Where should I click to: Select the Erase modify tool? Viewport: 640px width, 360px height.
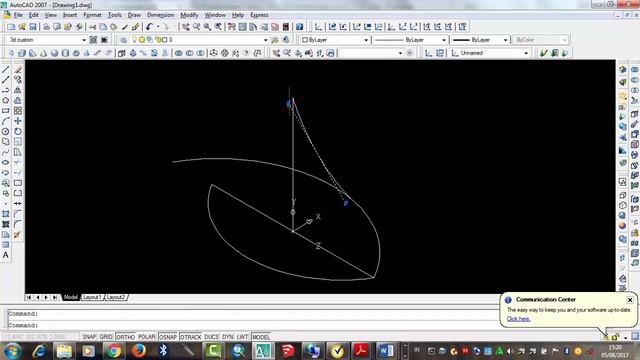[18, 69]
